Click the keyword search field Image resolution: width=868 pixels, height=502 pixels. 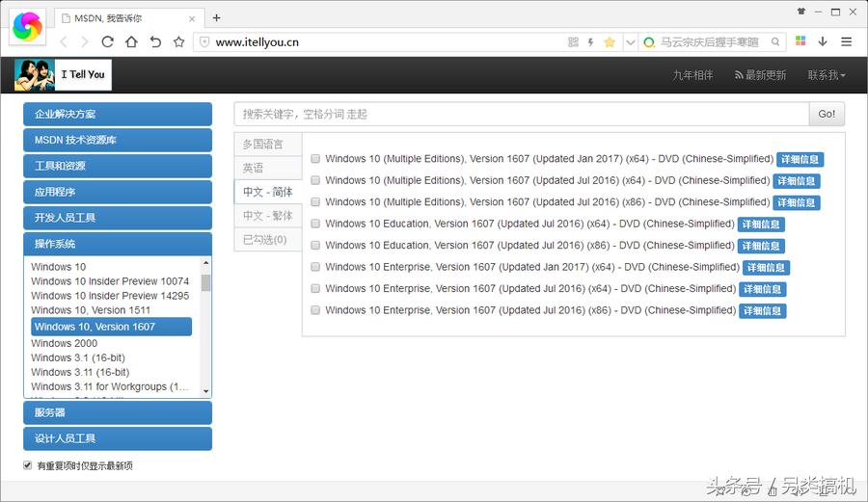click(522, 114)
